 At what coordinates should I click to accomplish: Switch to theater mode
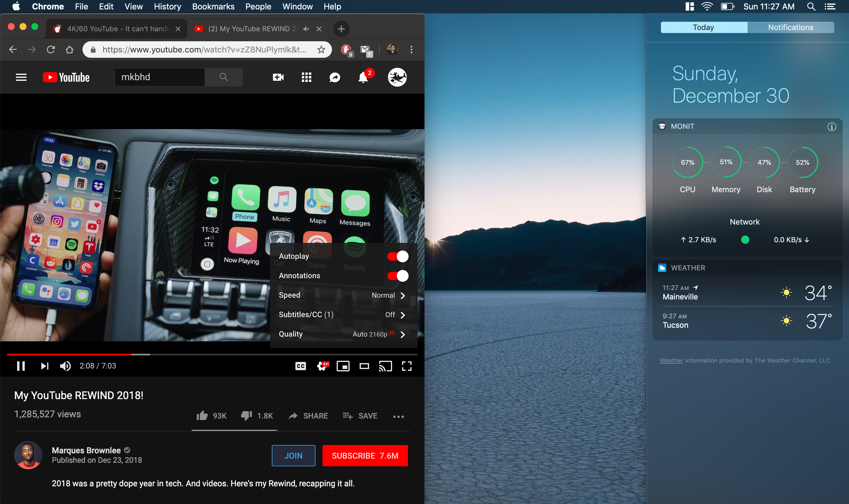pyautogui.click(x=364, y=366)
